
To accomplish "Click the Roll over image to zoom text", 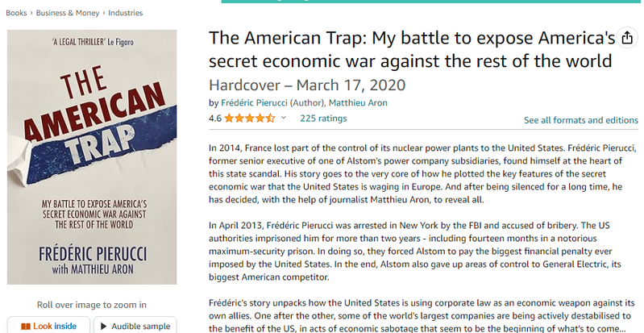I will [x=92, y=305].
